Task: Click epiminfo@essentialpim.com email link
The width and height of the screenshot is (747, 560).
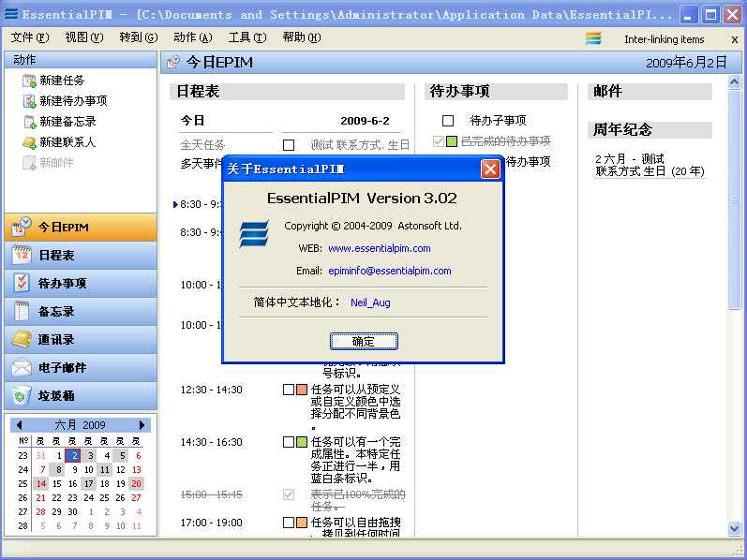Action: click(390, 271)
